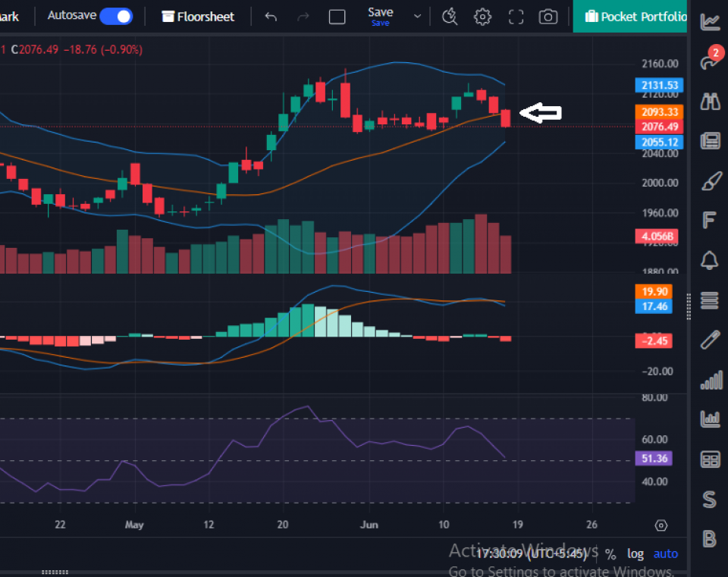Open the line chart icon in sidebar

711,21
